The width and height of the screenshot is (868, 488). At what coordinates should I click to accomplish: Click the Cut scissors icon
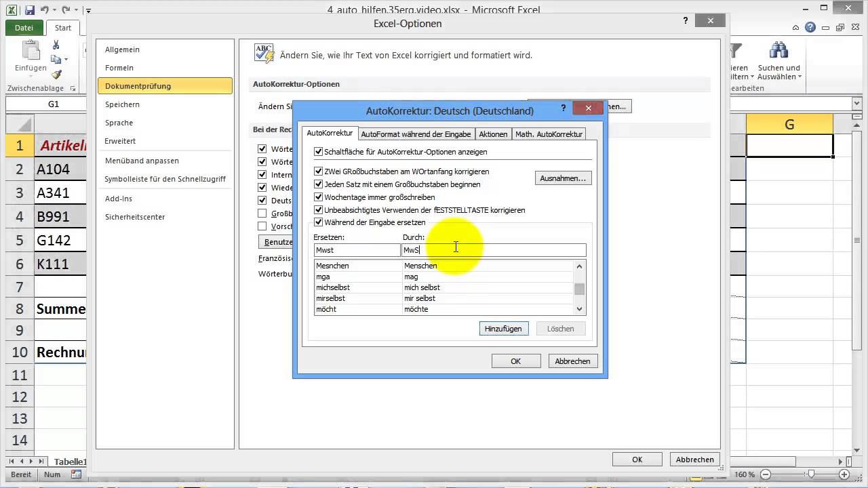[x=56, y=45]
